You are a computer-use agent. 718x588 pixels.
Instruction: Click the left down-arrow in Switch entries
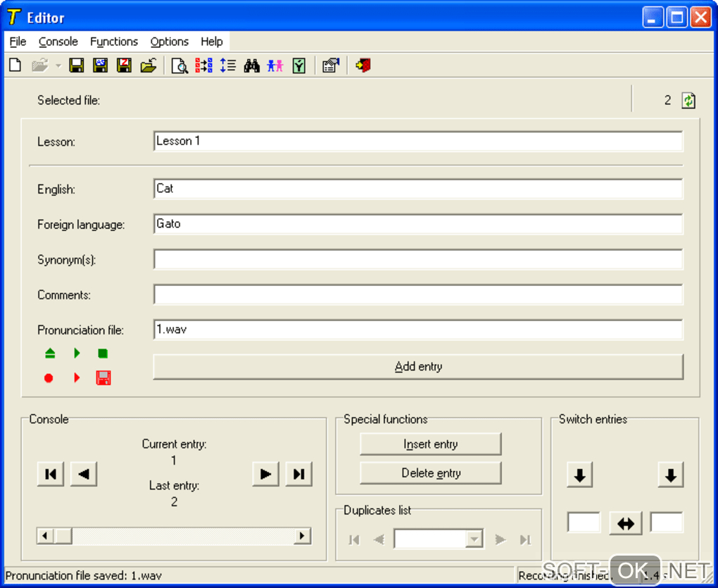tap(580, 475)
